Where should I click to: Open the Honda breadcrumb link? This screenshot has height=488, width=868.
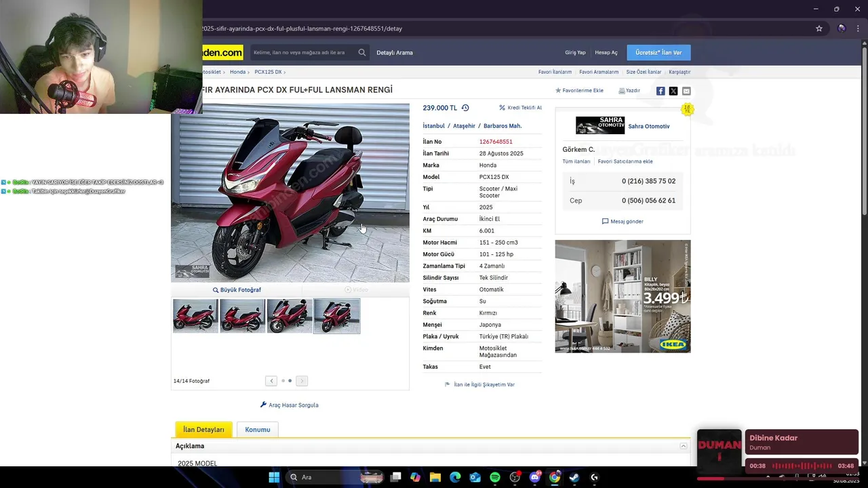(237, 72)
